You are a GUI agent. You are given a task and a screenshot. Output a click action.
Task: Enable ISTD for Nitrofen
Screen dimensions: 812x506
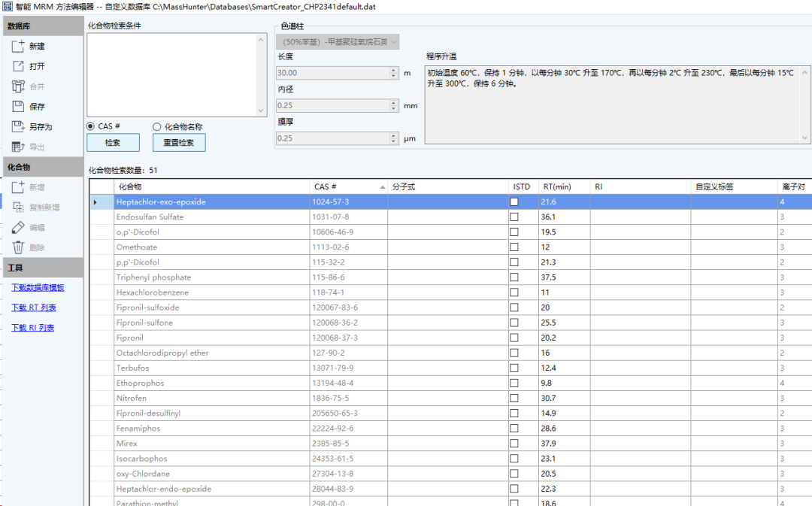[514, 398]
